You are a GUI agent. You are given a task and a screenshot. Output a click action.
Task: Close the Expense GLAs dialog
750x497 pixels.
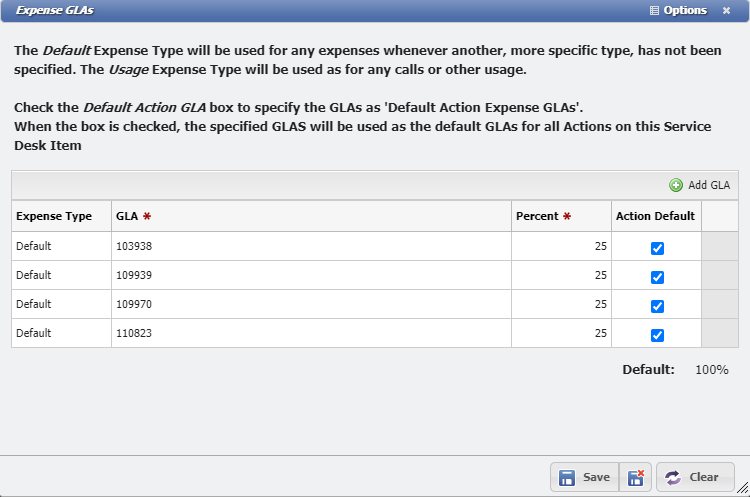(727, 10)
